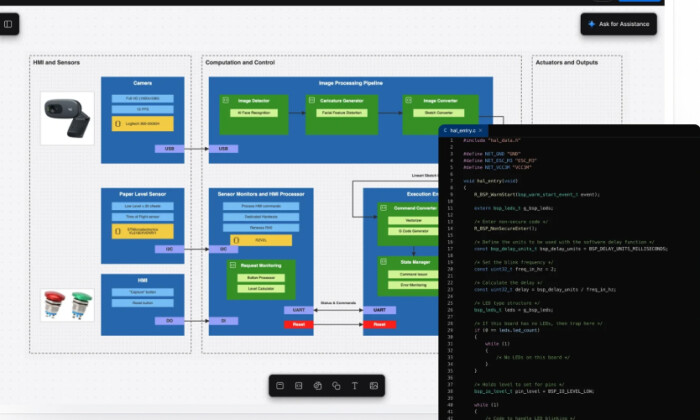Click the Ask for Assistance button

coord(619,24)
